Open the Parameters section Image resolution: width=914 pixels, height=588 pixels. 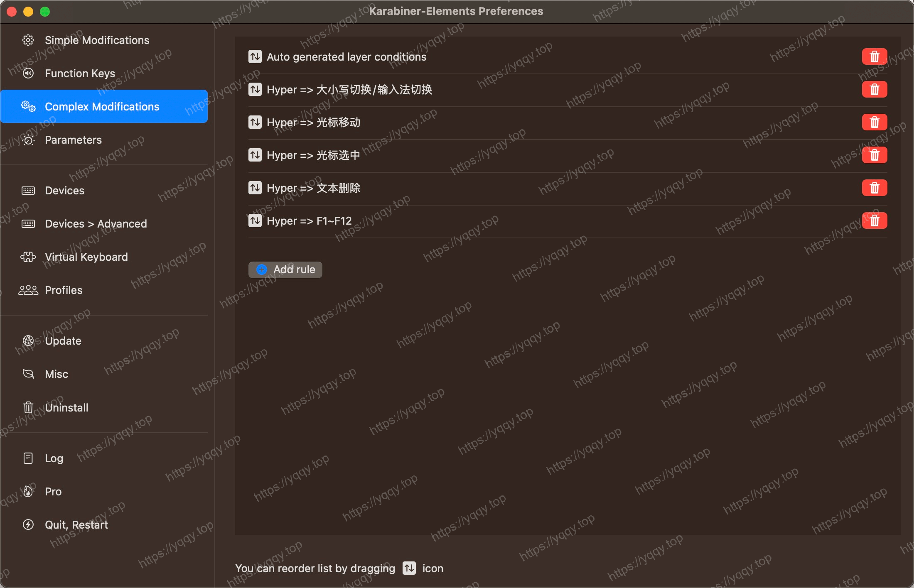pyautogui.click(x=104, y=140)
